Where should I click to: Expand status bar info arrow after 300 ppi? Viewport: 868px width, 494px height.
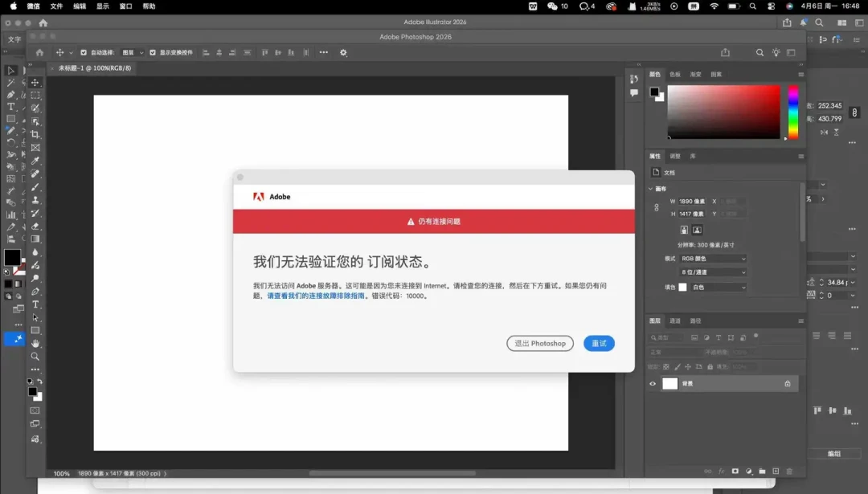[165, 474]
